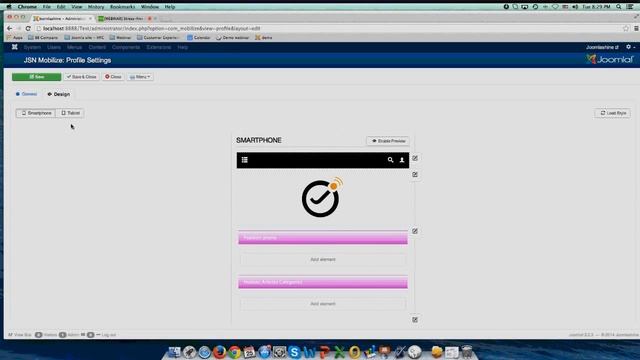The image size is (640, 360).
Task: Select the first pink module bar
Action: 323,238
